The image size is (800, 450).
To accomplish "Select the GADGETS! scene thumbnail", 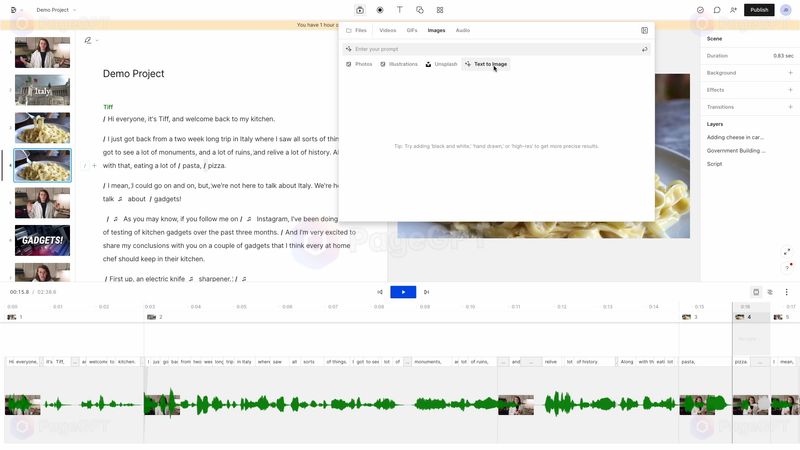I will point(42,240).
